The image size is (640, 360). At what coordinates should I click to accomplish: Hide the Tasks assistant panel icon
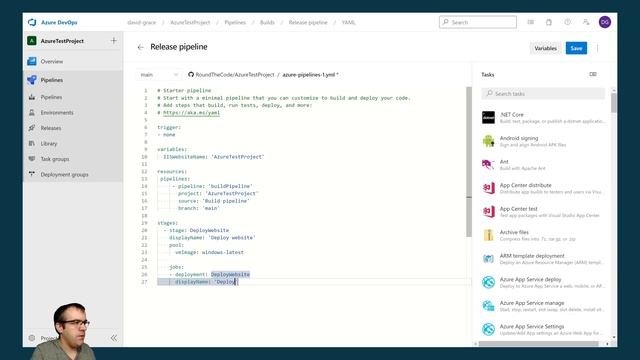(593, 74)
